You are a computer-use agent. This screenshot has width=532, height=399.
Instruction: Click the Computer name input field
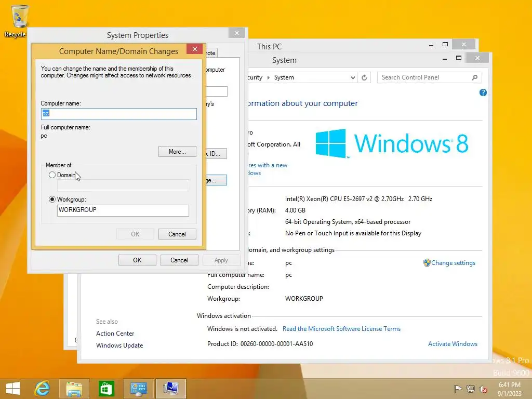click(119, 114)
